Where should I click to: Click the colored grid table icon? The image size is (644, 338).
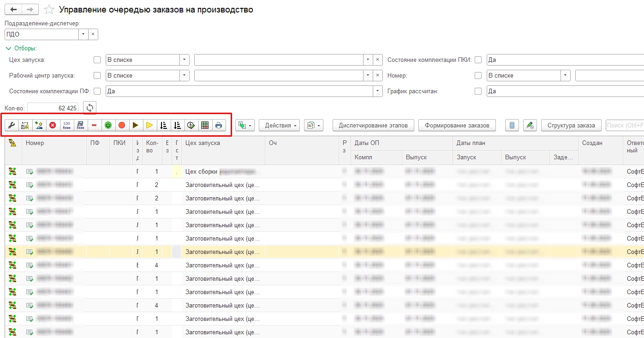205,125
